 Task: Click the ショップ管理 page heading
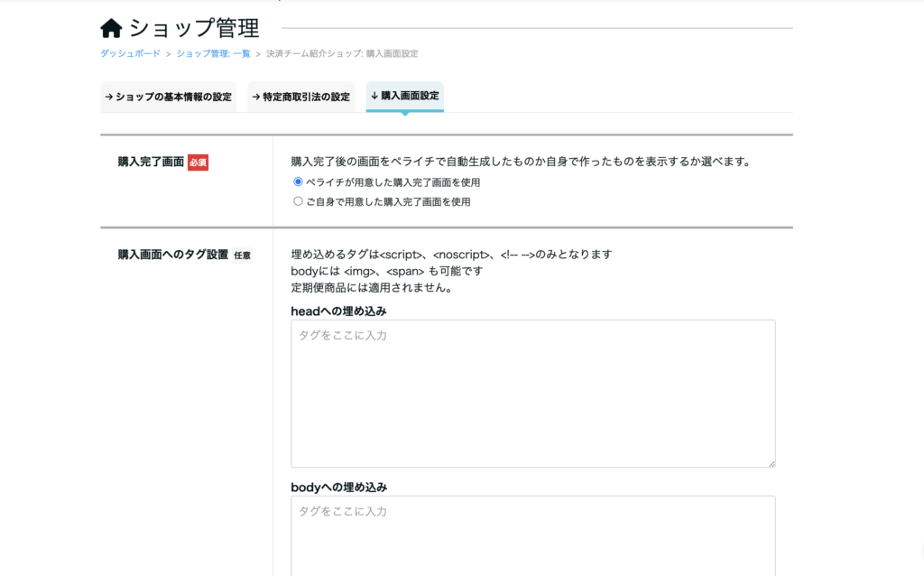[194, 28]
